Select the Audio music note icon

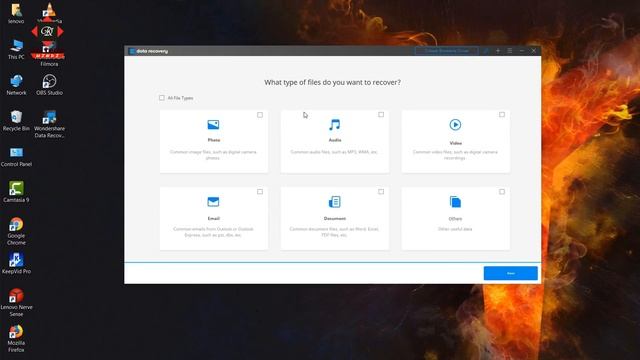[x=335, y=124]
